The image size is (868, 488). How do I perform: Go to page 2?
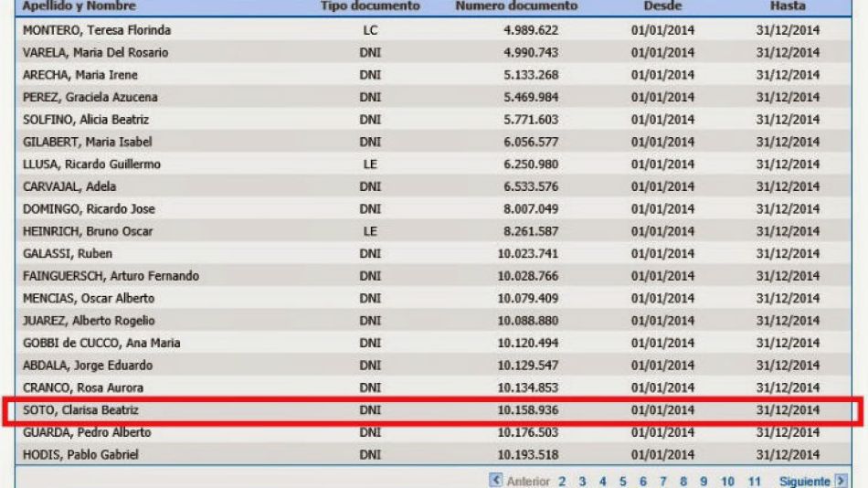coord(562,482)
